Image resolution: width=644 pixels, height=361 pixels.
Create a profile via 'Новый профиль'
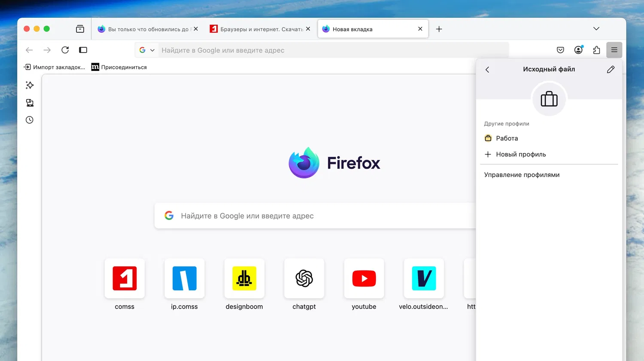(x=549, y=154)
